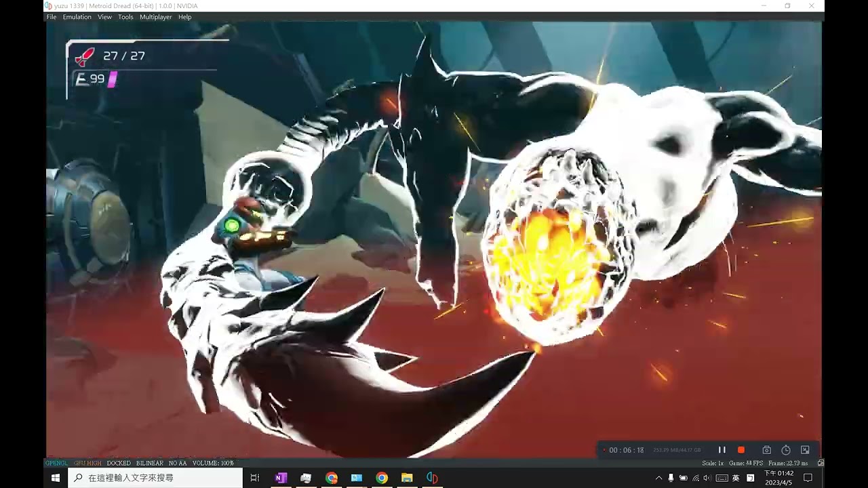Open the first Chrome taskbar icon
This screenshot has height=488, width=868.
click(x=331, y=478)
